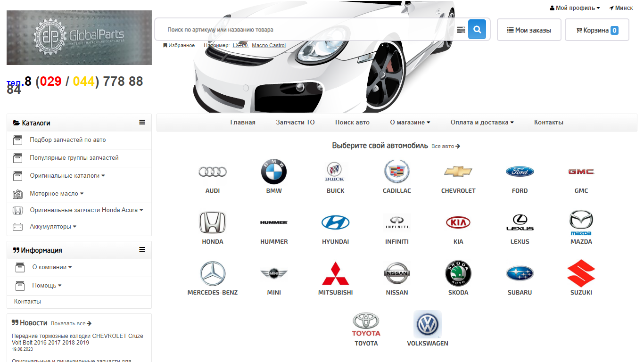The height and width of the screenshot is (362, 644).
Task: Click the Показать все news link
Action: tap(71, 323)
